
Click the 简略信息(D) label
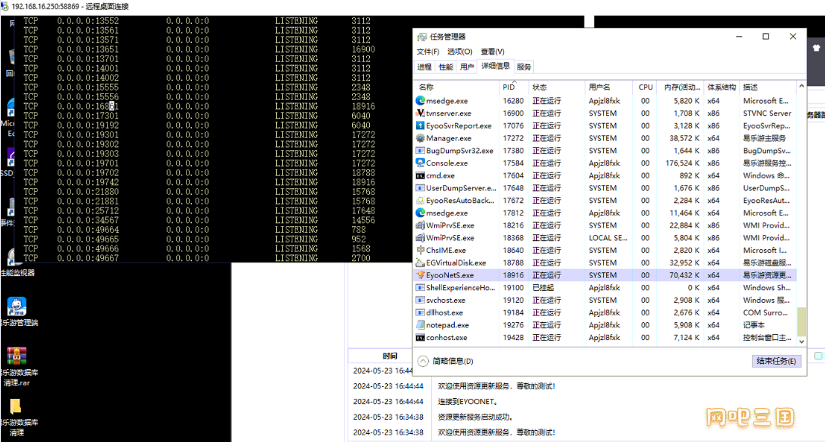tap(453, 361)
